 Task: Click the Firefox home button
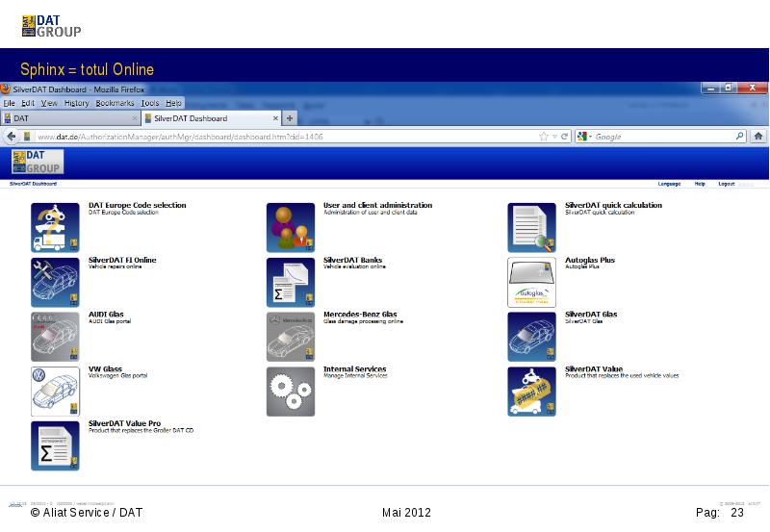[758, 137]
